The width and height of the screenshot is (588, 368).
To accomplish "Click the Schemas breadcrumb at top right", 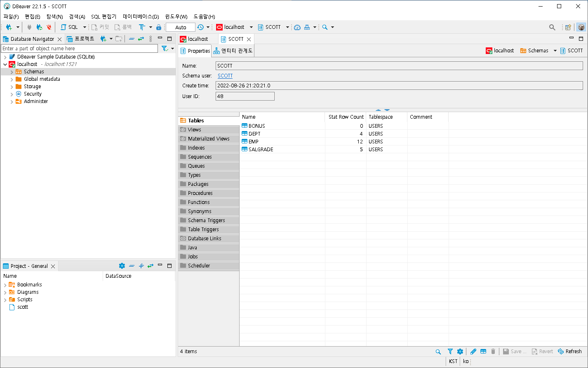I will point(538,51).
